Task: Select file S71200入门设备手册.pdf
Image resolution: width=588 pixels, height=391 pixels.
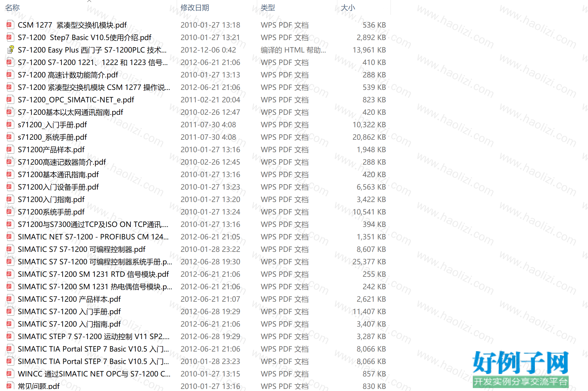Action: [x=58, y=187]
